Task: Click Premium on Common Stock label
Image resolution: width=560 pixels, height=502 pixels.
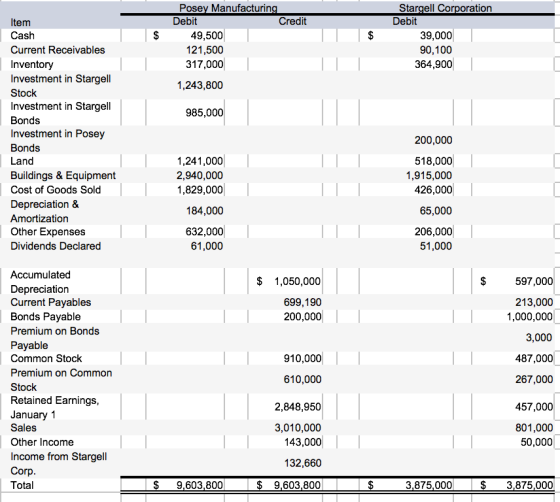Action: pyautogui.click(x=61, y=380)
